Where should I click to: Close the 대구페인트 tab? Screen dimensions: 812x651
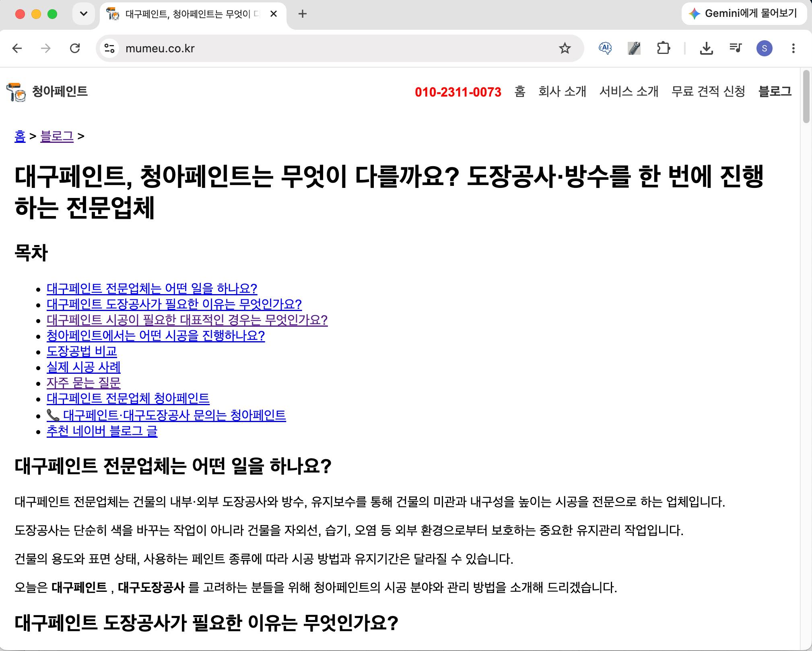(x=274, y=14)
